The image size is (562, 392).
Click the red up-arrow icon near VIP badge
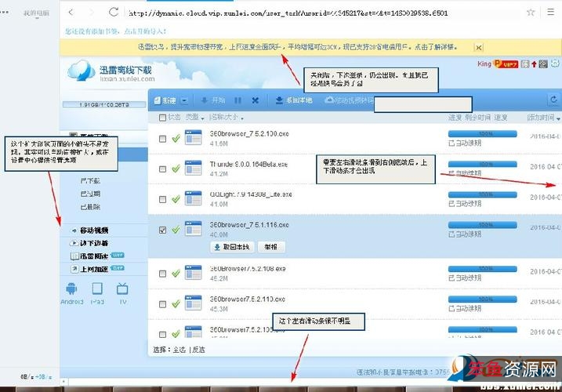pos(534,64)
